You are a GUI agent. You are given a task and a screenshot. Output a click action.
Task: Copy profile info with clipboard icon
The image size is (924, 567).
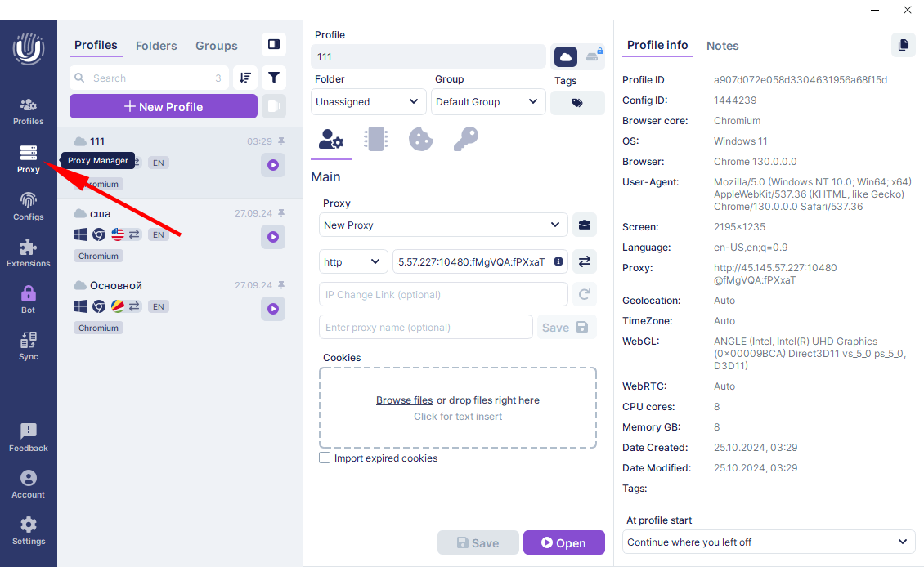[903, 45]
